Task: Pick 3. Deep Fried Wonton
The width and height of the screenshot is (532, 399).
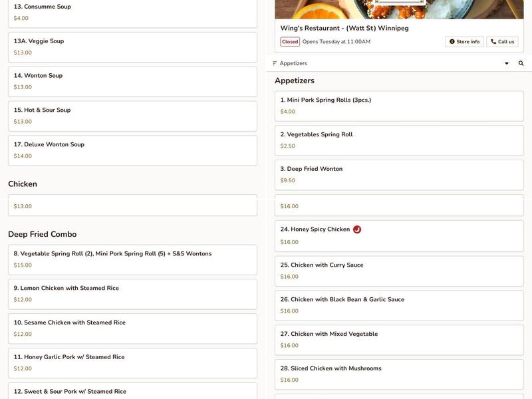Action: [399, 175]
